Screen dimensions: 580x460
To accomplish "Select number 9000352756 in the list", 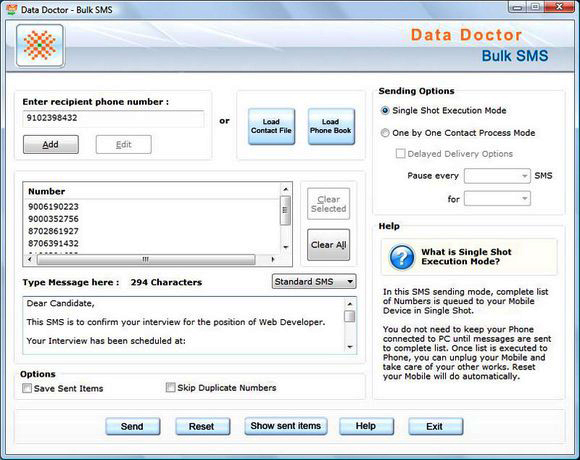I will 53,219.
